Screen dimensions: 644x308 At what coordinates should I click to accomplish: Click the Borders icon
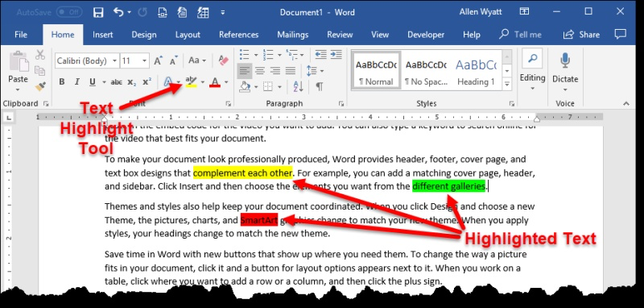[268, 86]
